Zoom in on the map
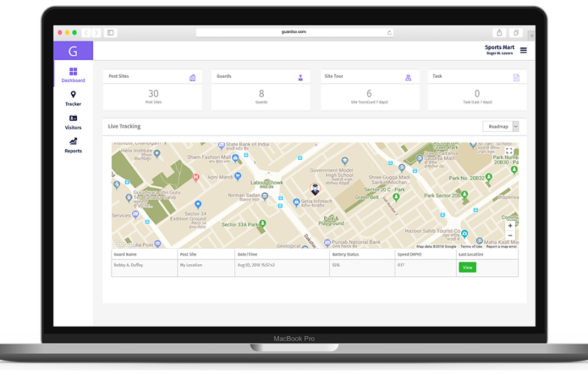This screenshot has width=588, height=375. tap(510, 226)
